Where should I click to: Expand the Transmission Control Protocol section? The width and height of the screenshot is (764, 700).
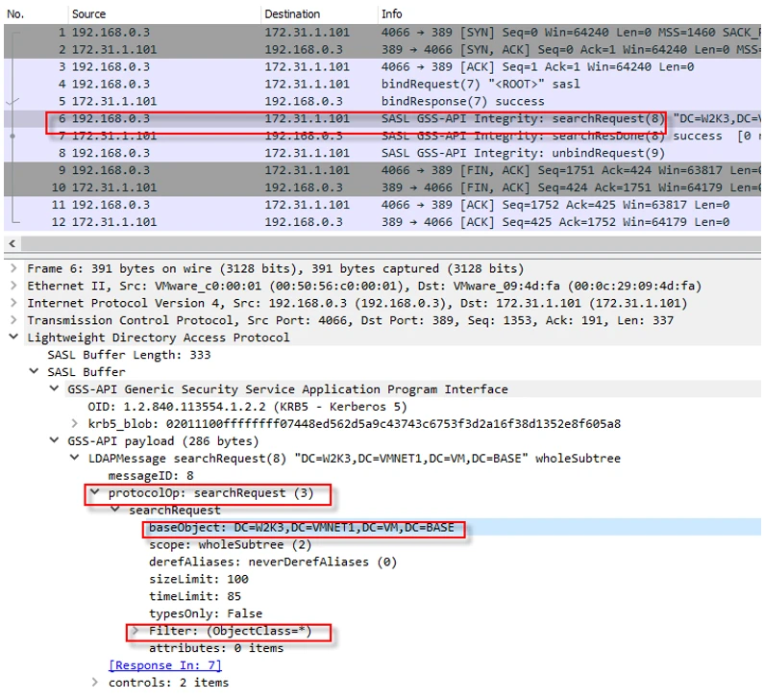pyautogui.click(x=12, y=321)
